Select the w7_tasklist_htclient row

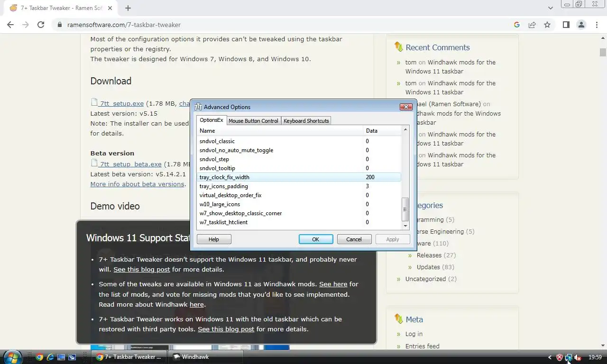click(299, 222)
